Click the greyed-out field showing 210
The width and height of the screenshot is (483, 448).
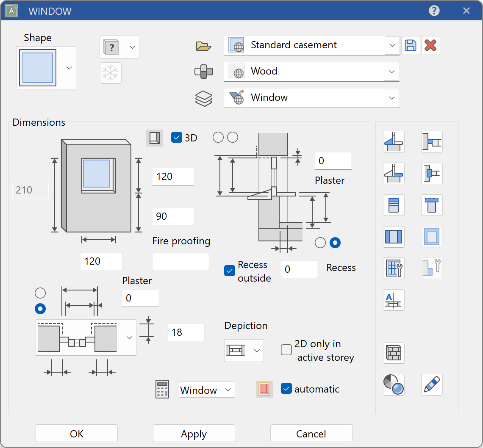tap(30, 190)
